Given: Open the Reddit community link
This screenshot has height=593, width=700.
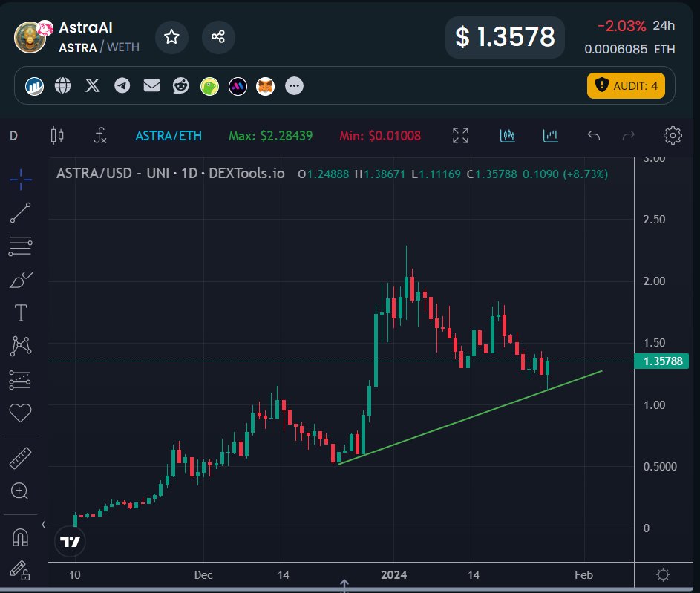Looking at the screenshot, I should pyautogui.click(x=181, y=85).
